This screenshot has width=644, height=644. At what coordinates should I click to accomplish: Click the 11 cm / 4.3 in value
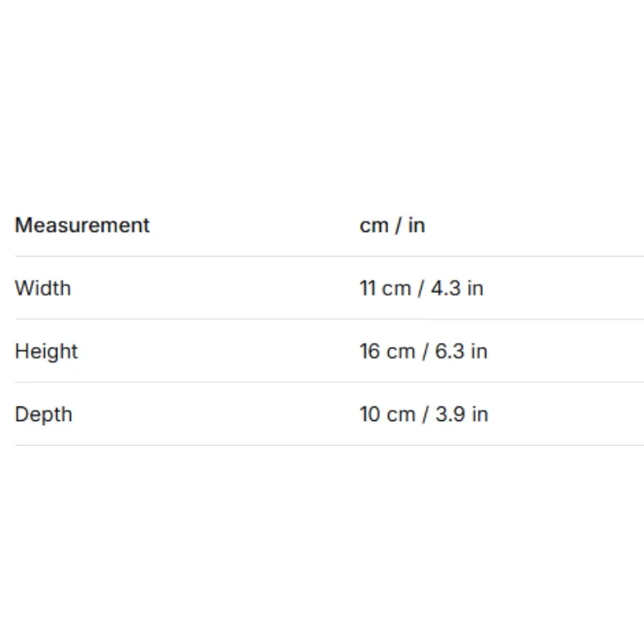[x=422, y=288]
